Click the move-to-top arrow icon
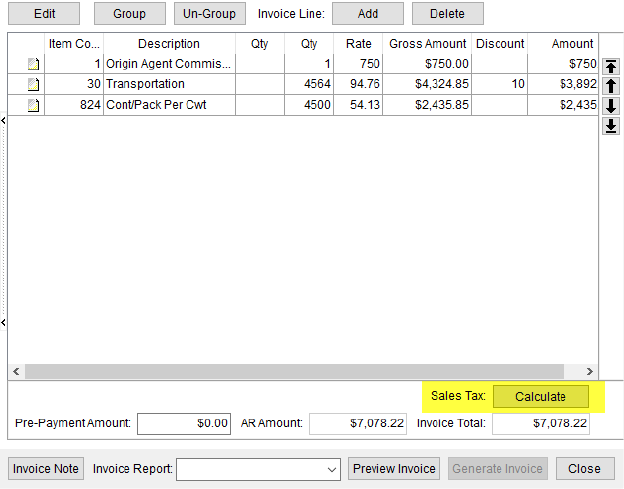624x489 pixels. click(611, 66)
